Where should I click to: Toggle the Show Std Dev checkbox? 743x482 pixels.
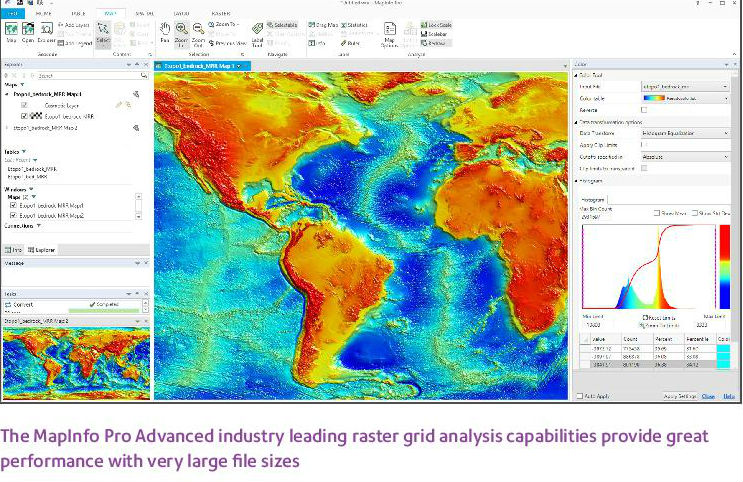pos(695,213)
